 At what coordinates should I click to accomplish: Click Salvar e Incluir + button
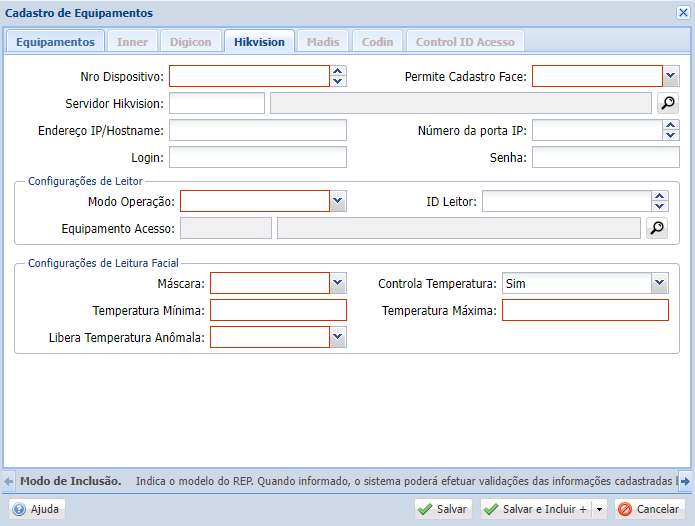click(x=537, y=509)
